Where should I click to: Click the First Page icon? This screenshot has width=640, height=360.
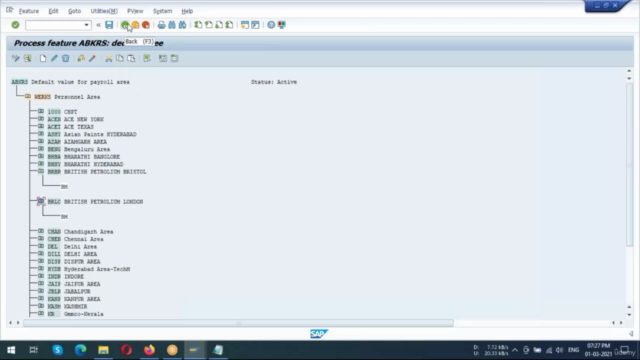click(198, 25)
